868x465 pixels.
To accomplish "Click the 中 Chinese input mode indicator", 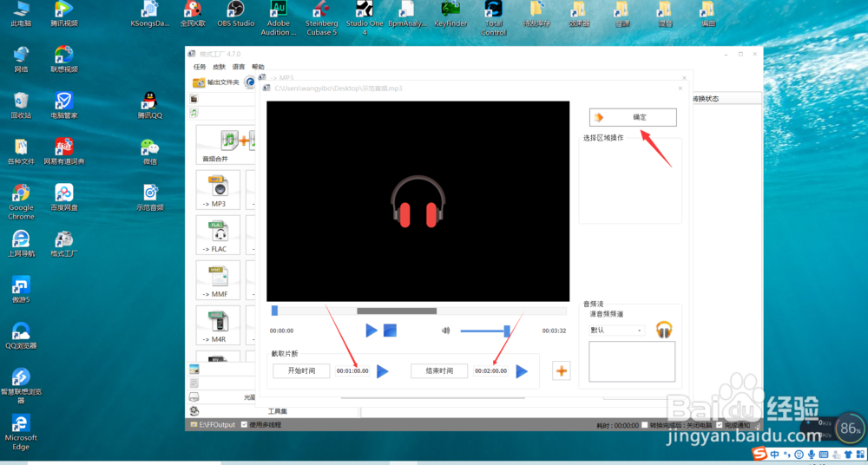I will [774, 455].
